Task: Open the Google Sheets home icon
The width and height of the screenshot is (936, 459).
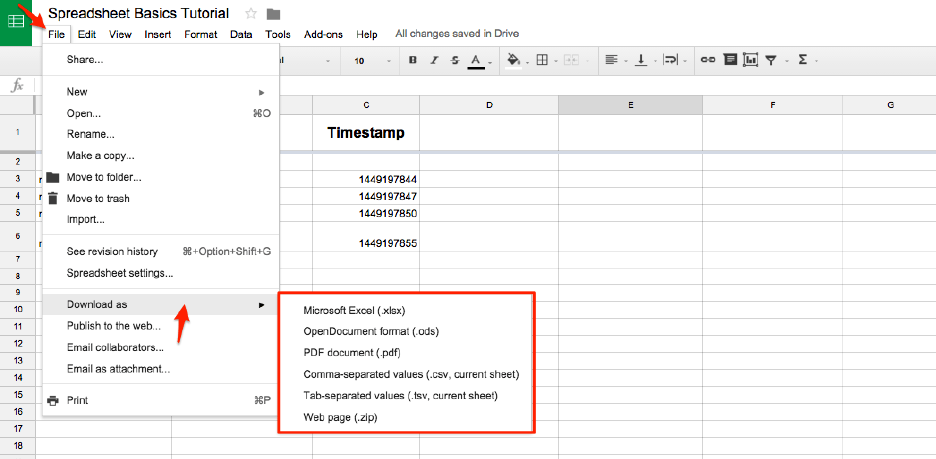Action: (16, 23)
